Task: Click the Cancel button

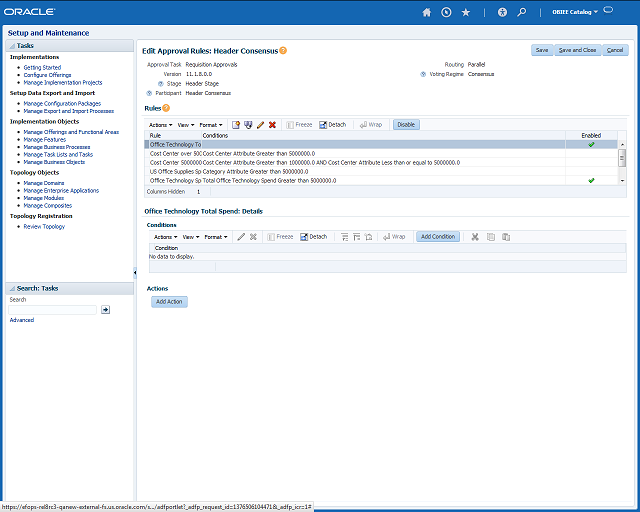Action: coord(615,50)
